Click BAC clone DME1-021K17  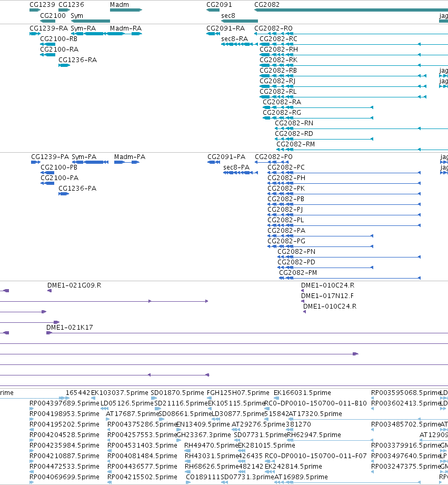tap(69, 327)
